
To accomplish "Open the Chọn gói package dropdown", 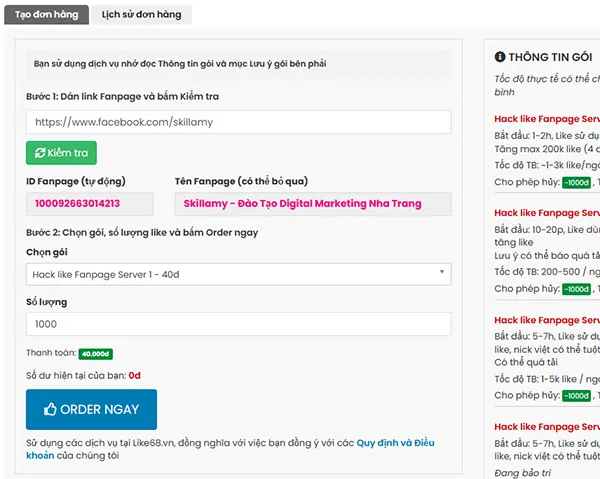I will pos(239,274).
